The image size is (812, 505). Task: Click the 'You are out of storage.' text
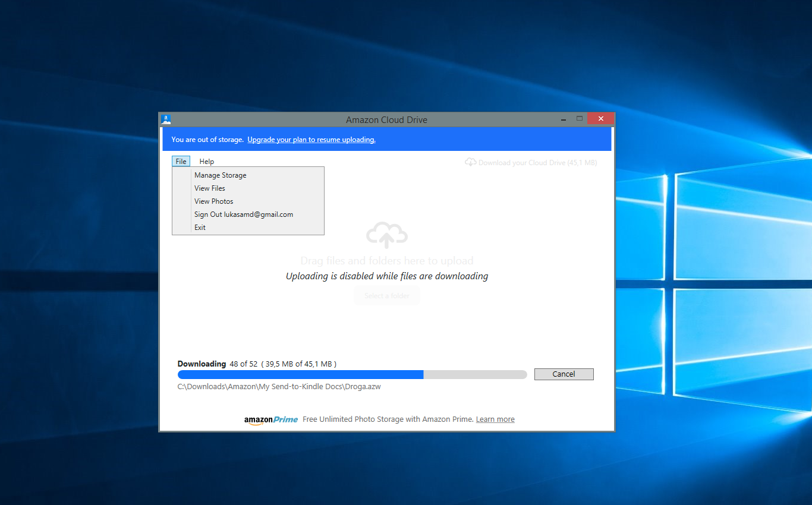coord(207,140)
